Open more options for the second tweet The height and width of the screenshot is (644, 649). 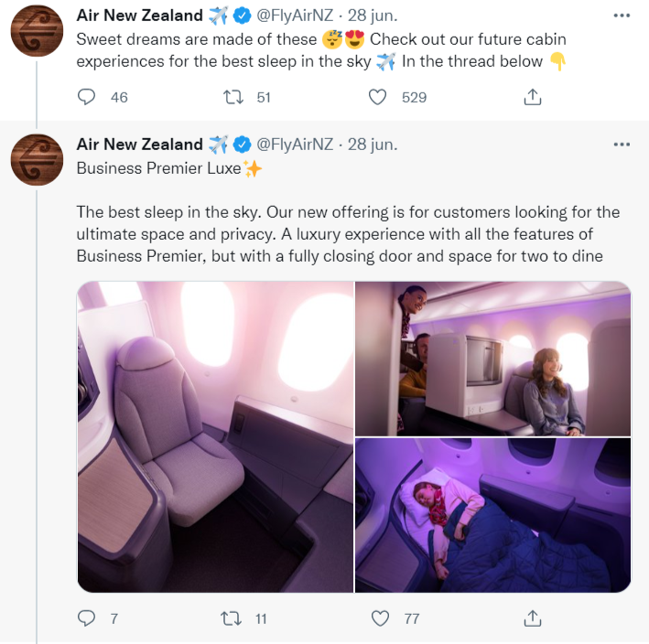pyautogui.click(x=622, y=145)
